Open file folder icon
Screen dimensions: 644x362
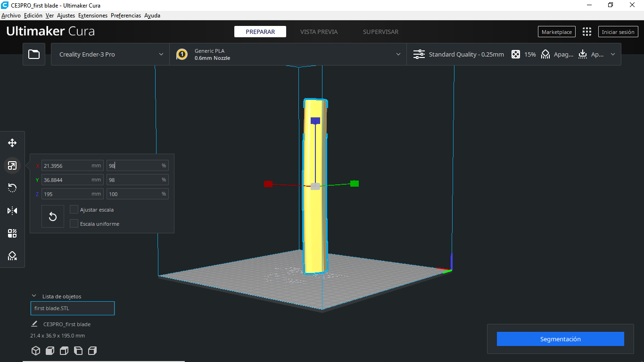tap(34, 54)
